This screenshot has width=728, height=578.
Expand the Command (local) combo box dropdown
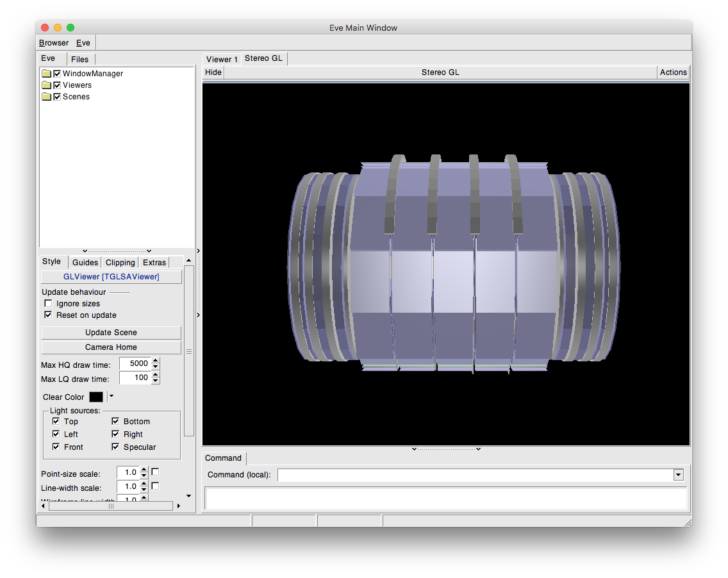(678, 475)
